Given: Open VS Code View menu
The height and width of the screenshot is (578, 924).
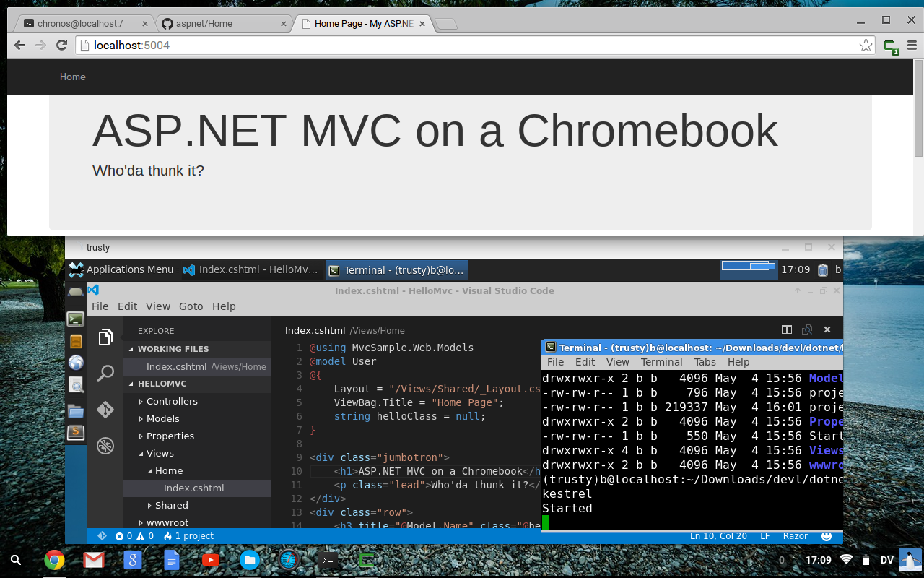Looking at the screenshot, I should click(158, 306).
